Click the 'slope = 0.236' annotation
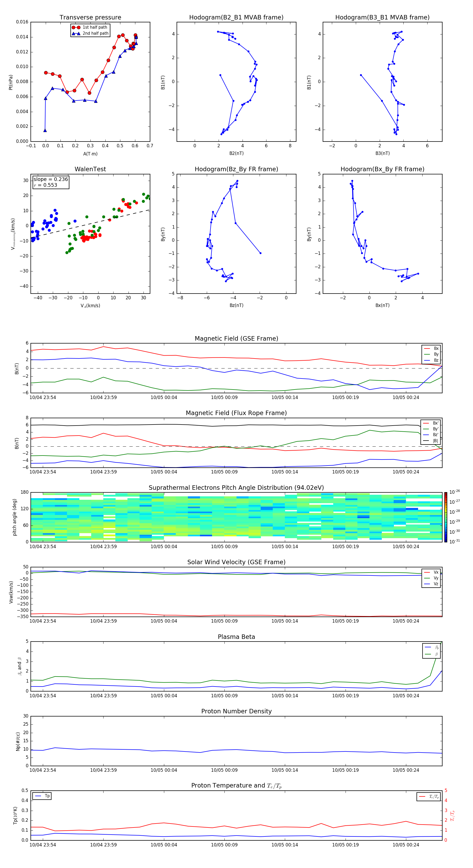Image resolution: width=473 pixels, height=868 pixels. click(51, 179)
